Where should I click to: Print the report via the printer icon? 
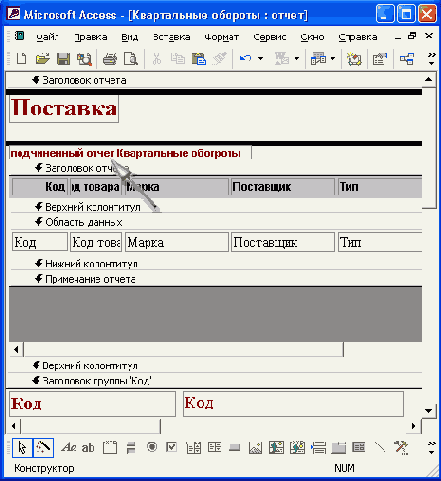[x=110, y=59]
